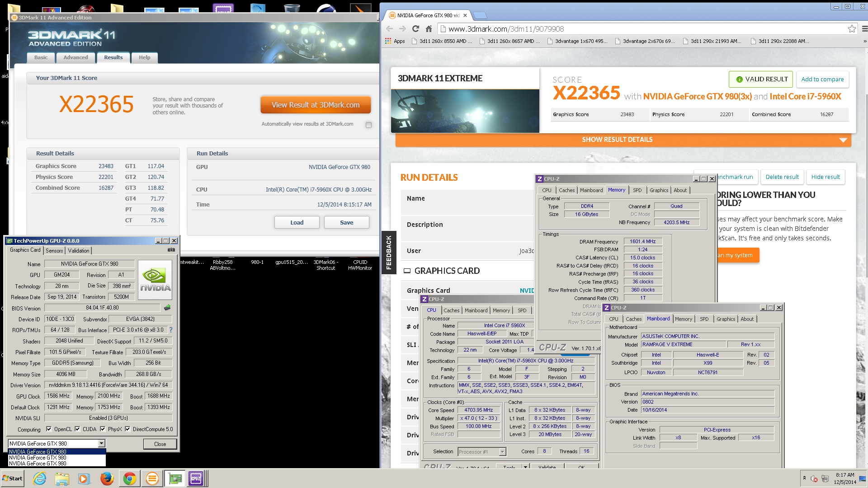Viewport: 868px width, 488px height.
Task: Open the Chrome menu icon
Action: tap(864, 29)
